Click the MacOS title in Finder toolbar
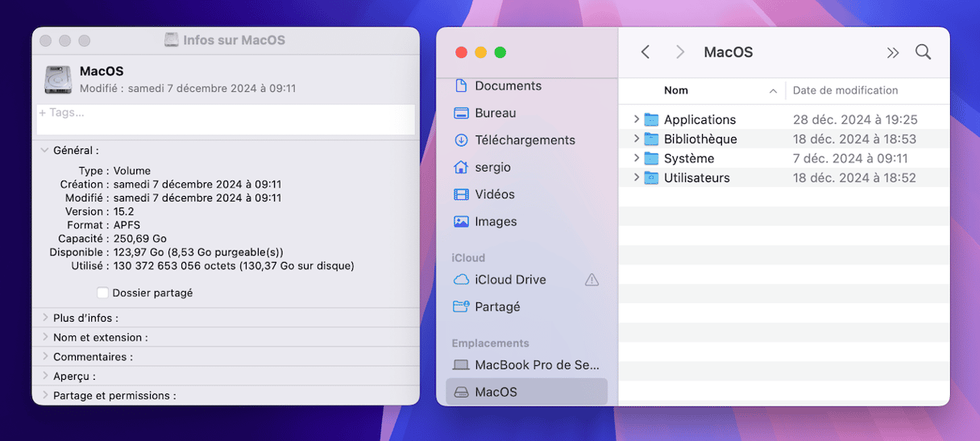This screenshot has height=441, width=980. pyautogui.click(x=729, y=52)
